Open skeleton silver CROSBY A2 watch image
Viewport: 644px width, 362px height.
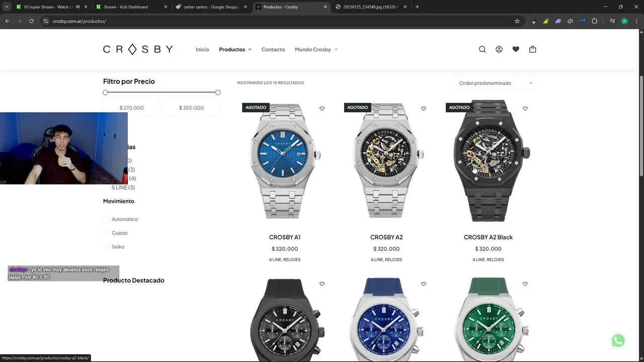(x=386, y=161)
